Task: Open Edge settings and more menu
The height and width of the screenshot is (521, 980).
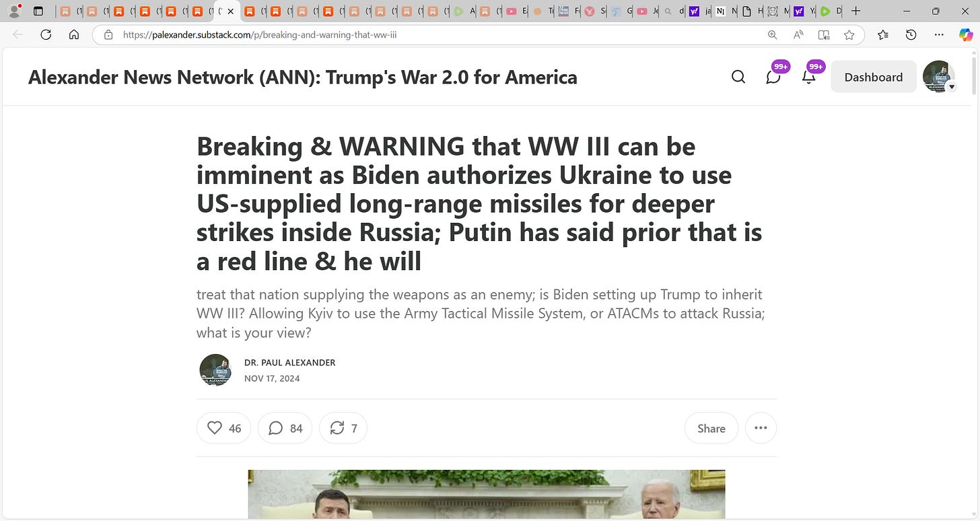Action: click(x=940, y=35)
